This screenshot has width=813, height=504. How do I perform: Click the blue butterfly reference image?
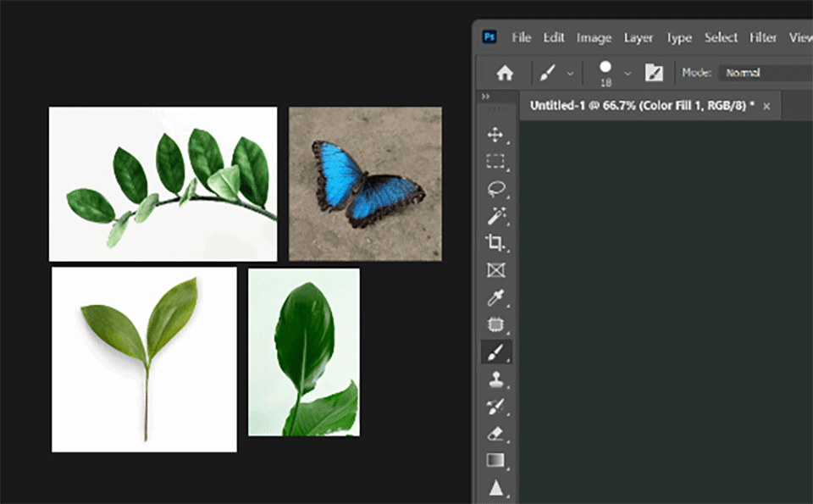[365, 184]
